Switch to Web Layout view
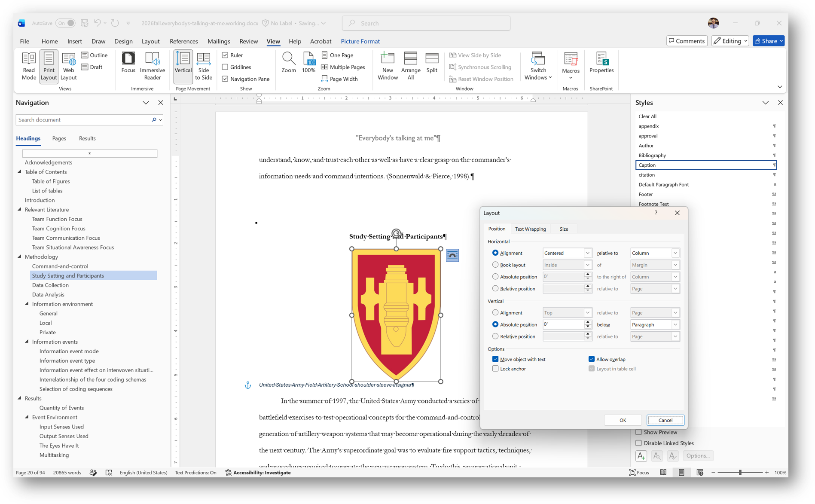Viewport: 815px width, 504px height. 68,66
